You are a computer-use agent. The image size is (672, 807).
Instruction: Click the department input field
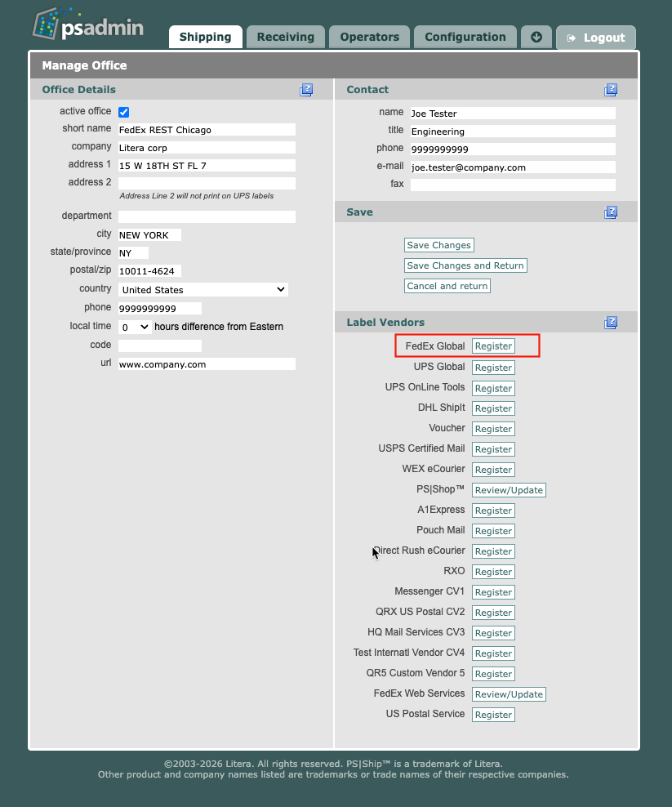click(207, 216)
